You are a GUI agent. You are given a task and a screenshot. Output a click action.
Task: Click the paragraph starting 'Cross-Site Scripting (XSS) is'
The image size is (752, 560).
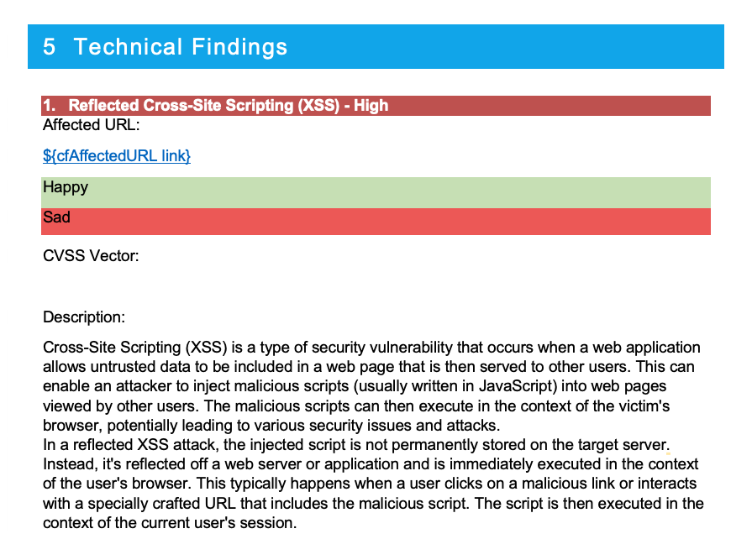click(x=371, y=386)
